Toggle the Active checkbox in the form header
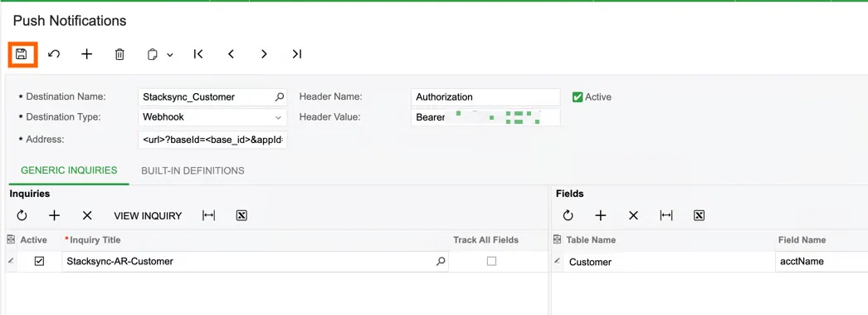This screenshot has height=315, width=868. (x=578, y=96)
